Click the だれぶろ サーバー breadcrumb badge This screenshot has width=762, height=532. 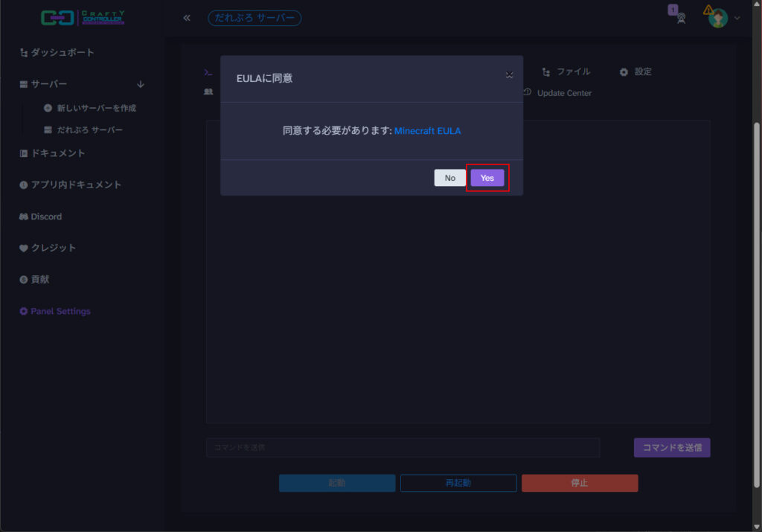[x=254, y=18]
